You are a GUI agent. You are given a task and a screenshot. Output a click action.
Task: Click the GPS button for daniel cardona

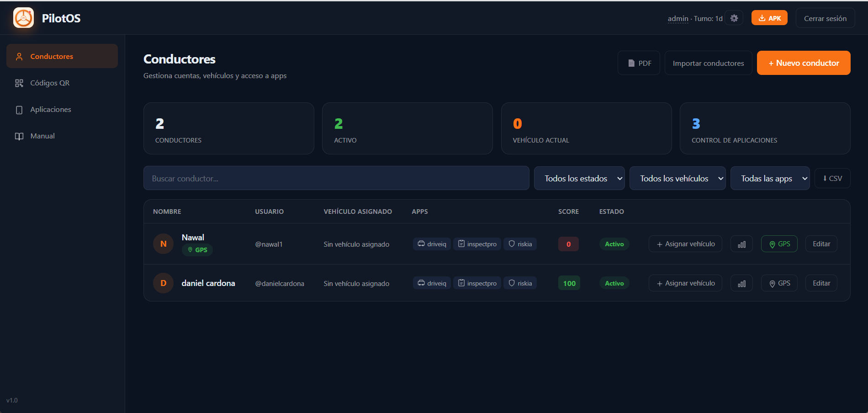coord(779,283)
